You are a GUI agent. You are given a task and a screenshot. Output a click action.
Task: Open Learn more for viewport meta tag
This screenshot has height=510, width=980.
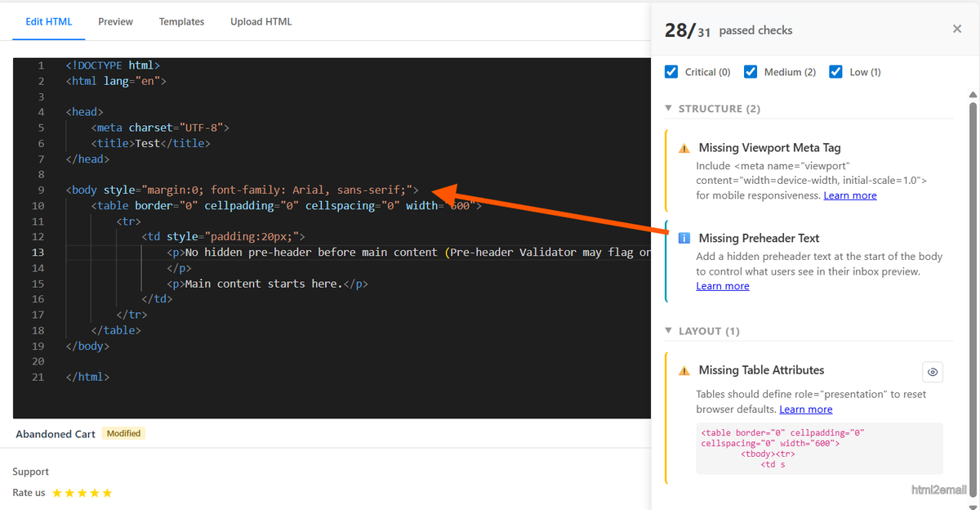pos(849,195)
